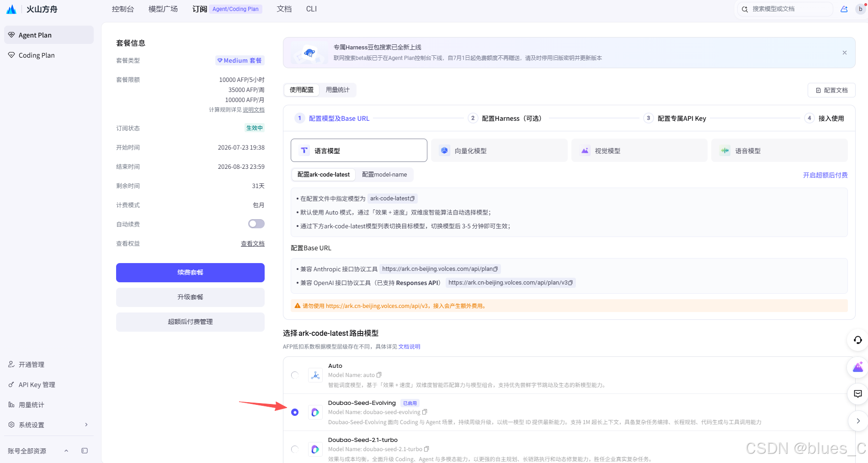Select the Doubao-Seed-Evolving radio button
Image resolution: width=868 pixels, height=463 pixels.
click(295, 412)
